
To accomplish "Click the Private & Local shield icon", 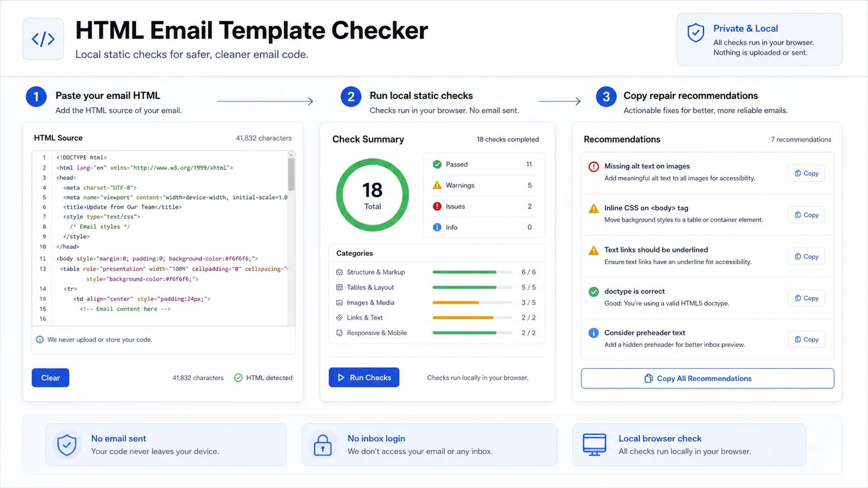I will [x=695, y=33].
